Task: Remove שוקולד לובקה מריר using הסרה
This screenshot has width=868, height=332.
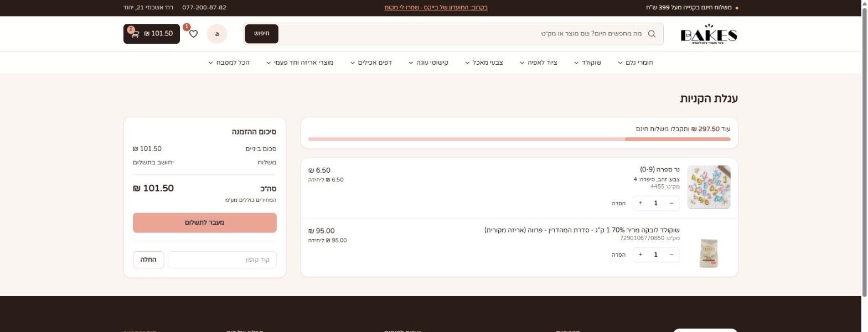Action: (x=618, y=255)
